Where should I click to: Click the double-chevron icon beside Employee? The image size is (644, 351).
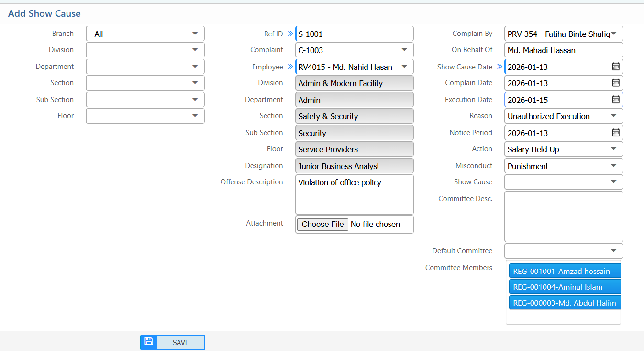pyautogui.click(x=291, y=67)
